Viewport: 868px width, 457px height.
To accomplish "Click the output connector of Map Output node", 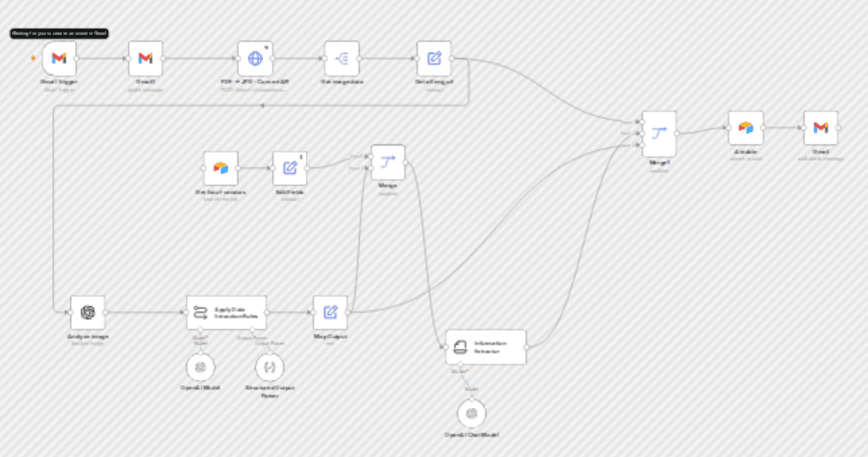I will click(x=348, y=312).
